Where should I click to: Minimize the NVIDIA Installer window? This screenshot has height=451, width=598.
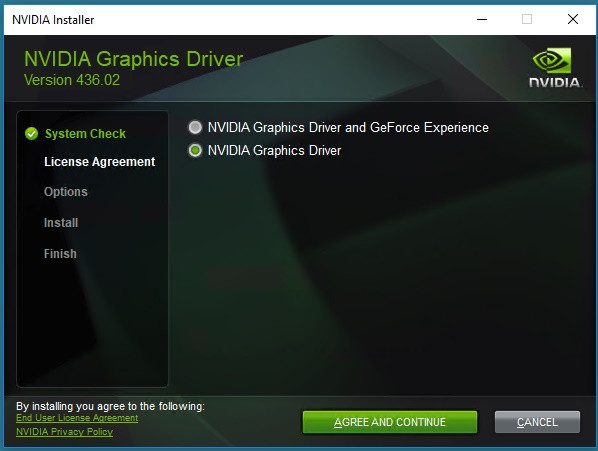click(x=482, y=19)
